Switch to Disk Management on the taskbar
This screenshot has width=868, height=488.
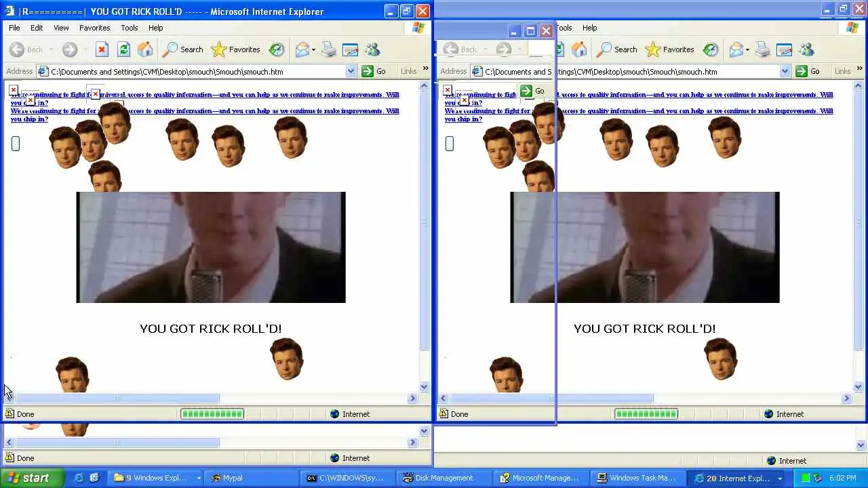[x=443, y=478]
